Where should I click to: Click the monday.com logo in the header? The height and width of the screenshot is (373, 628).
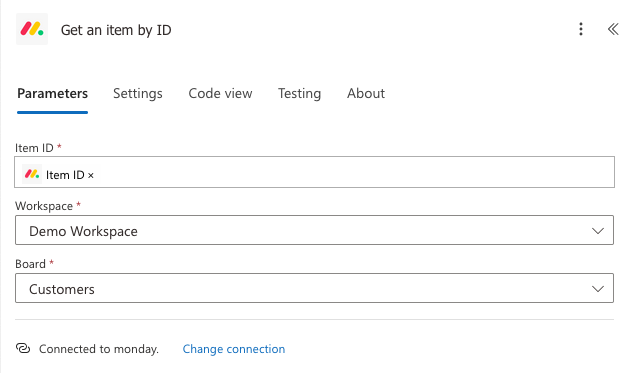coord(32,29)
